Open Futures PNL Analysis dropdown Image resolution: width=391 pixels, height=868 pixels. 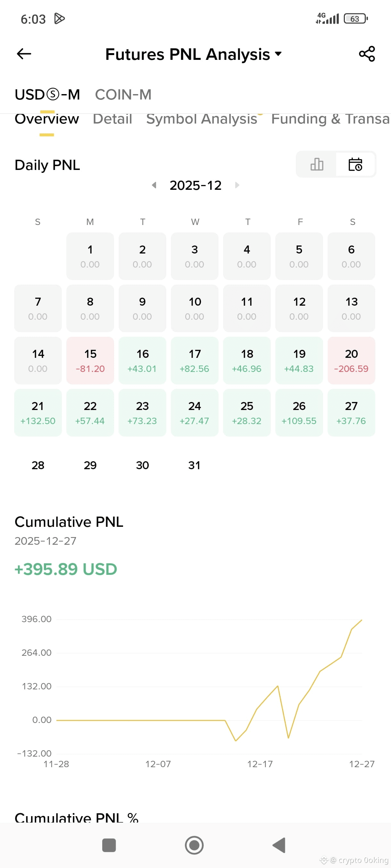pos(193,54)
